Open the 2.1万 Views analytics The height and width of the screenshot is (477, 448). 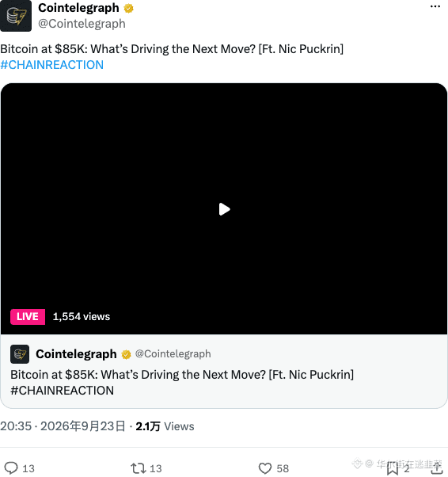165,426
